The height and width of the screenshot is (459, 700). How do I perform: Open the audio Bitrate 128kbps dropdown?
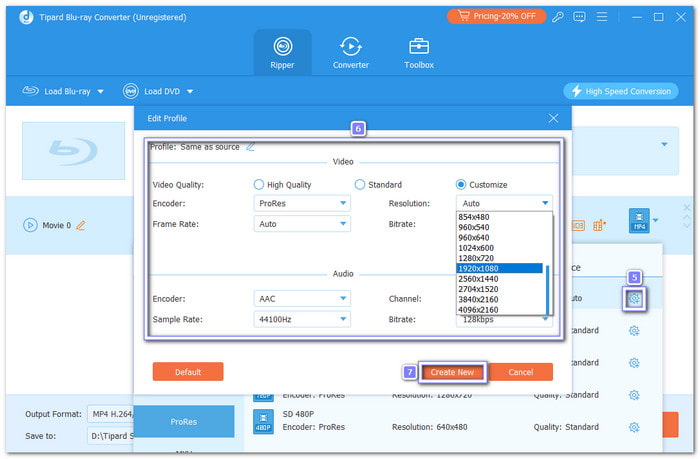pyautogui.click(x=504, y=320)
